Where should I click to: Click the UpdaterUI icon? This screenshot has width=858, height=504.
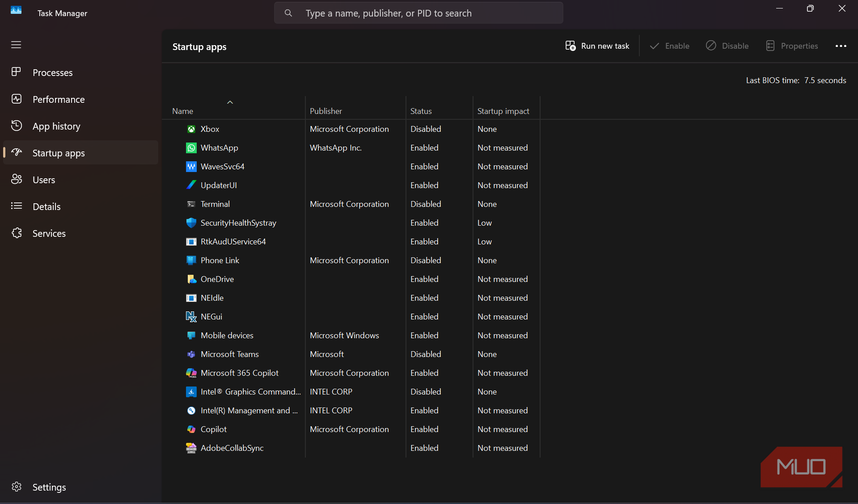pyautogui.click(x=191, y=185)
